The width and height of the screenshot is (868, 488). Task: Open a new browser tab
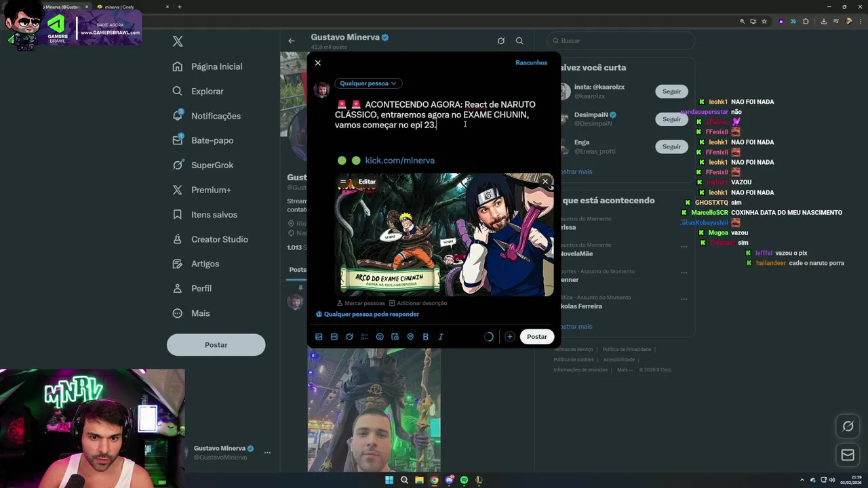pos(179,7)
